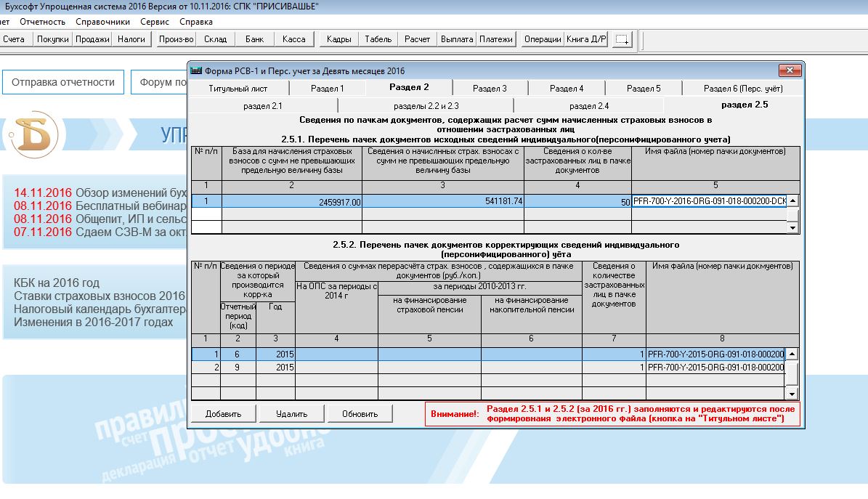Open the Книга Д/Р toolbar section
This screenshot has width=868, height=499.
tap(586, 39)
